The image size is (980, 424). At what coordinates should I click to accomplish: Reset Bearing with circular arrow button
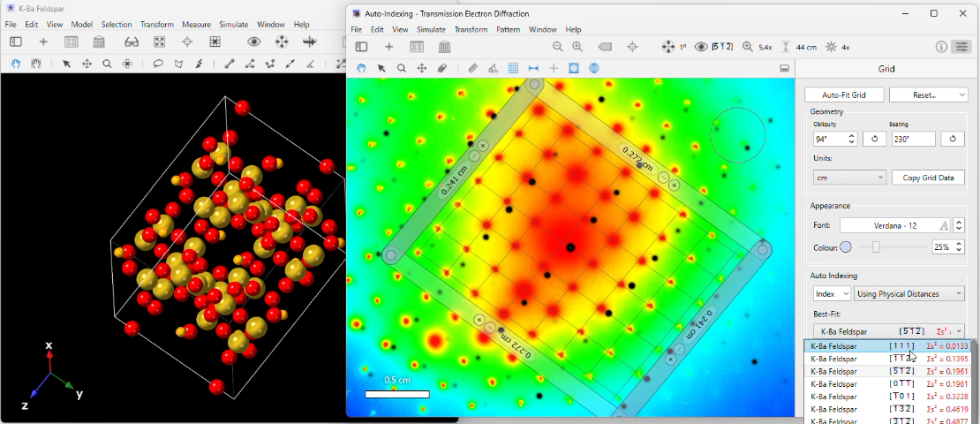pyautogui.click(x=953, y=139)
